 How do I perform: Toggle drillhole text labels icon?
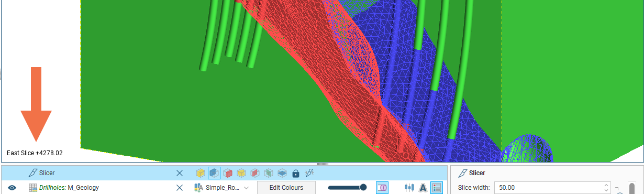(423, 188)
